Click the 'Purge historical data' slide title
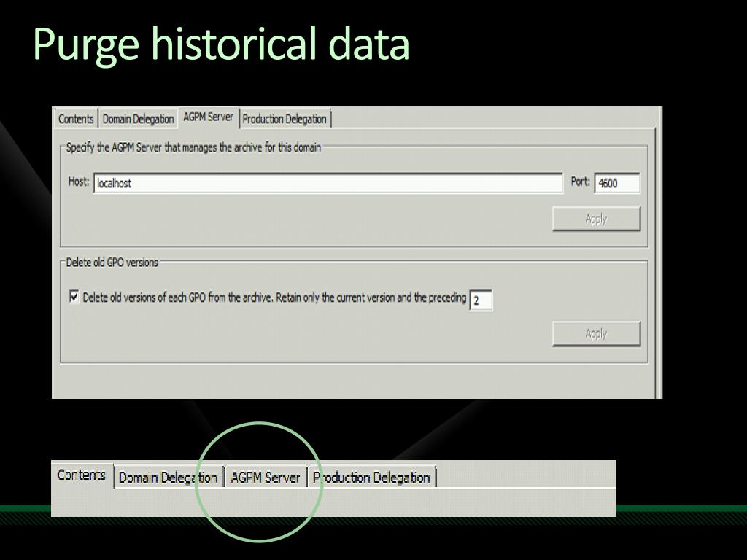 click(x=221, y=44)
